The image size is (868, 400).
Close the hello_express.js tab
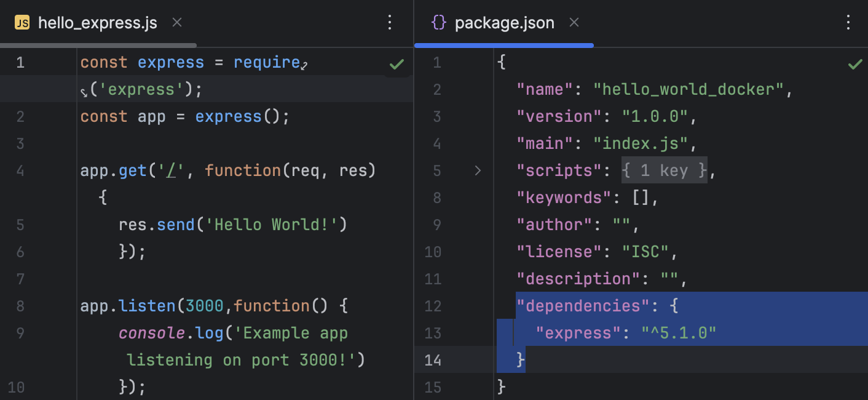176,22
